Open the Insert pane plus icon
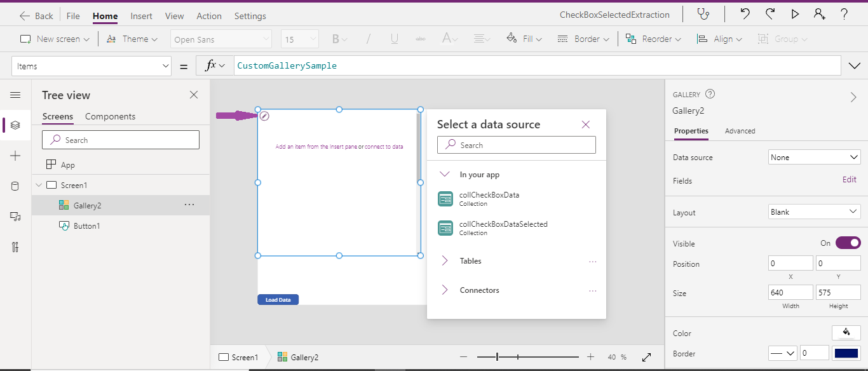Screen dimensions: 868x371 coord(15,155)
